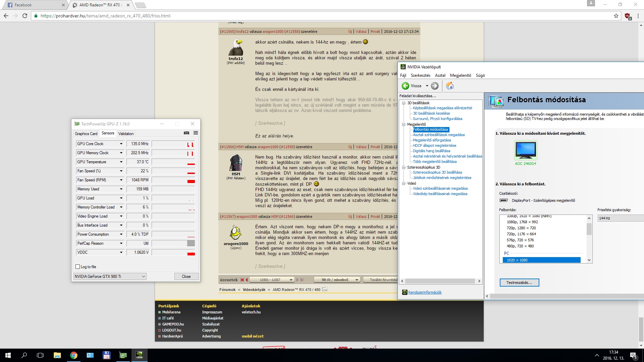Open the Szerkesztés menu
The height and width of the screenshot is (362, 644).
click(421, 75)
